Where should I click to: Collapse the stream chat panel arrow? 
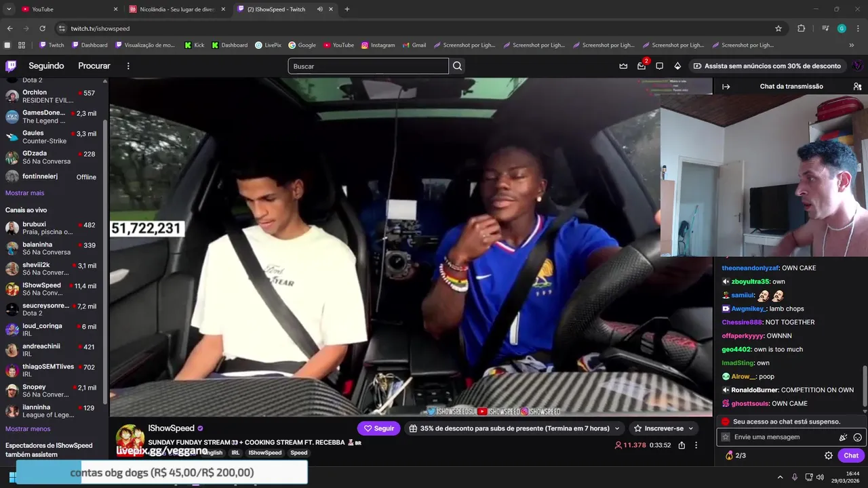tap(726, 86)
